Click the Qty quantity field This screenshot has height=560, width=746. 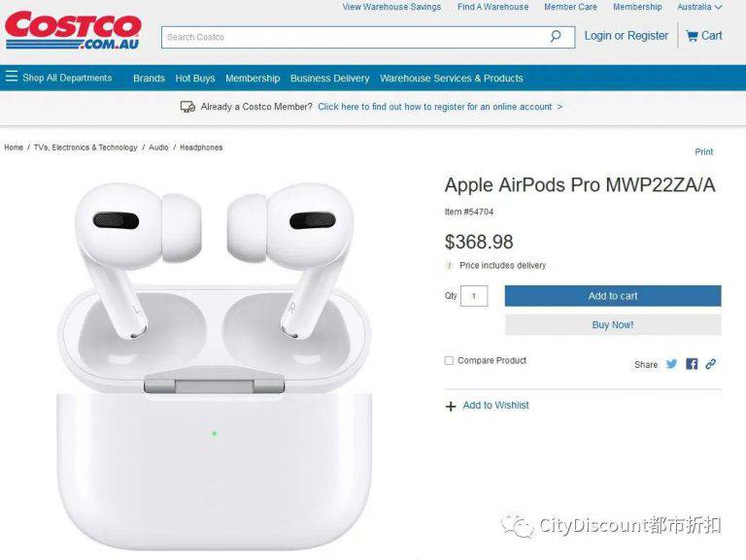[x=474, y=296]
